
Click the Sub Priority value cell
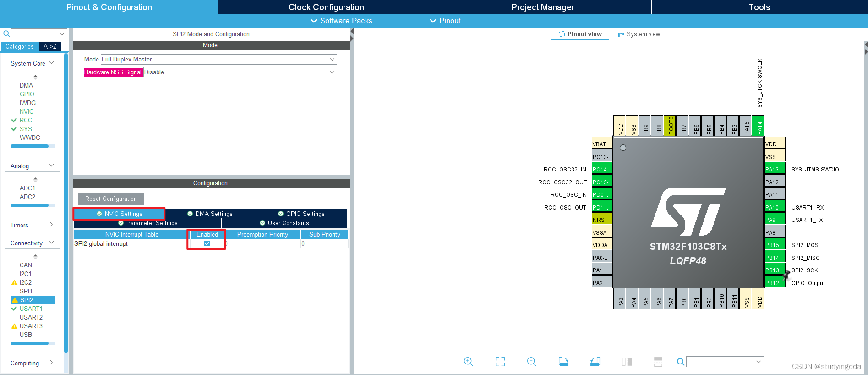coord(324,243)
